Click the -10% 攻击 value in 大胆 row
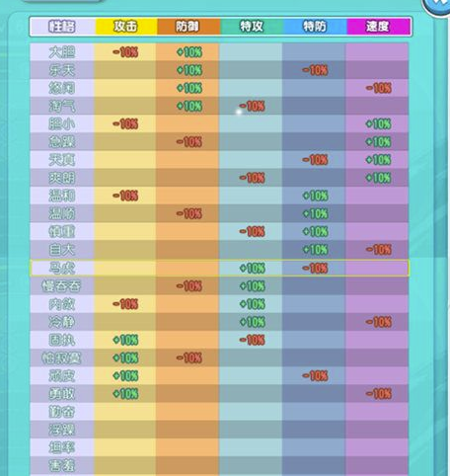This screenshot has height=476, width=450. (125, 52)
